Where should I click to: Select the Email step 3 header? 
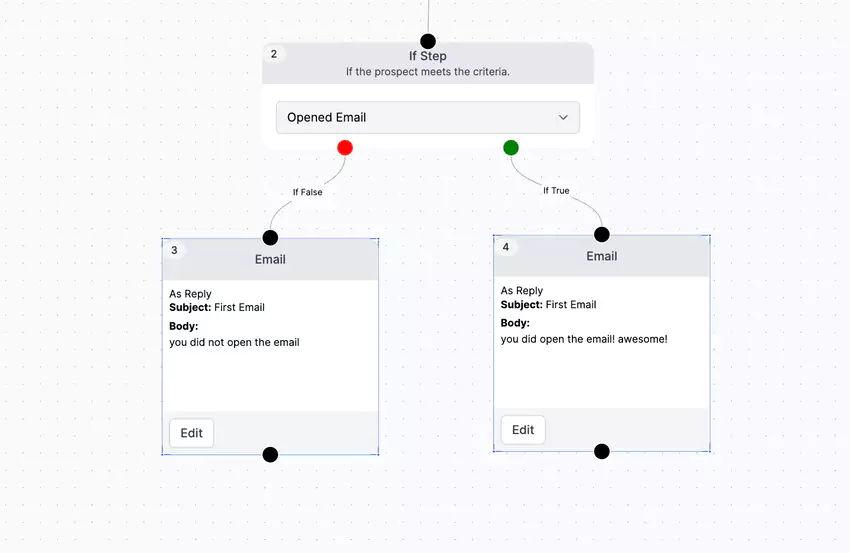click(270, 259)
